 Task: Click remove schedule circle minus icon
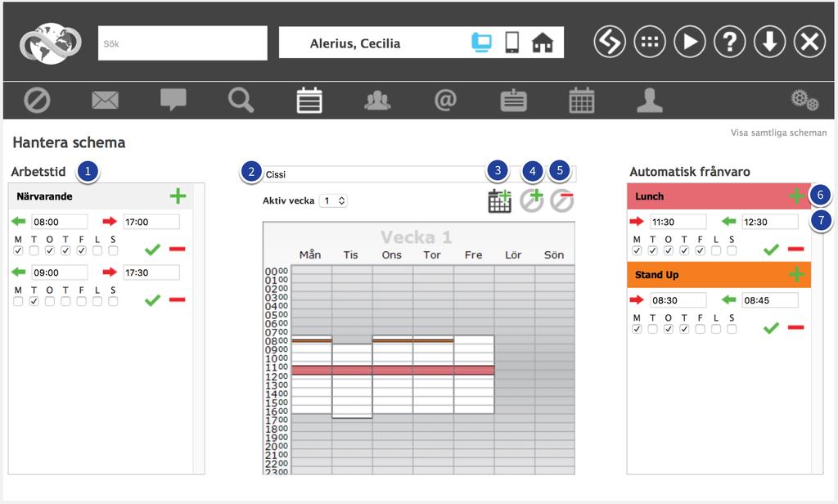tap(562, 201)
